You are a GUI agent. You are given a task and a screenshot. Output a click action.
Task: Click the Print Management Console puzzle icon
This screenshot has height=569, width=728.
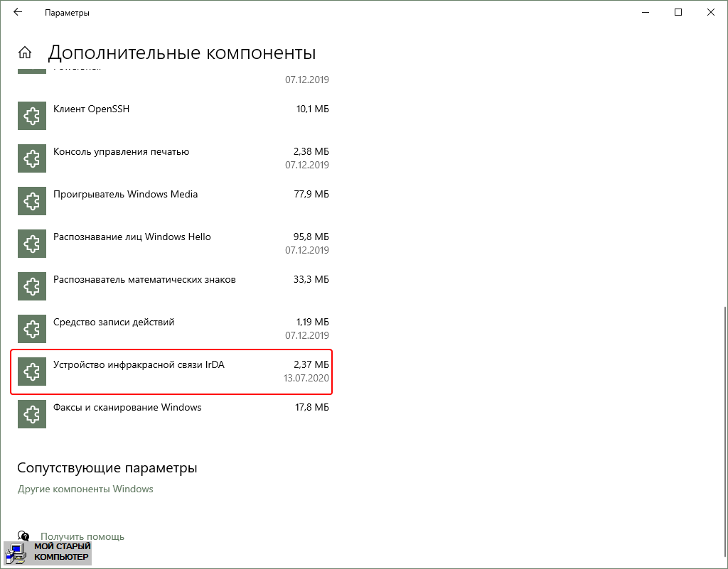31,158
